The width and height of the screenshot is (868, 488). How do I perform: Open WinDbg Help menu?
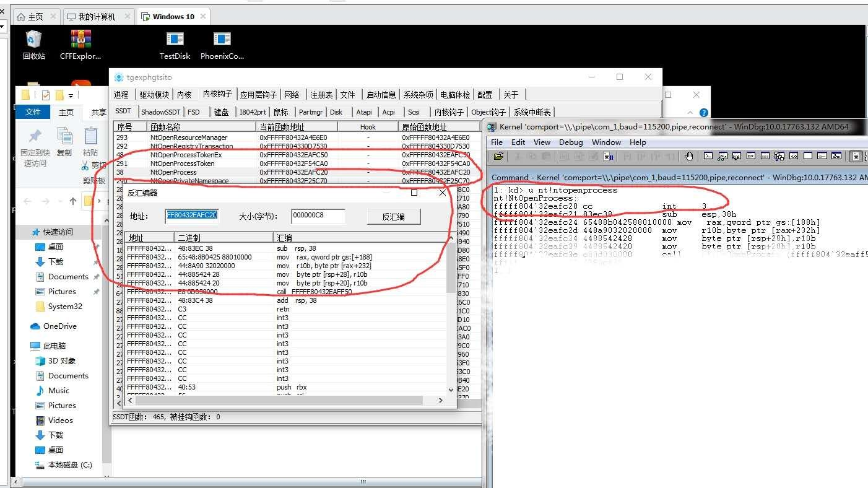pyautogui.click(x=638, y=142)
